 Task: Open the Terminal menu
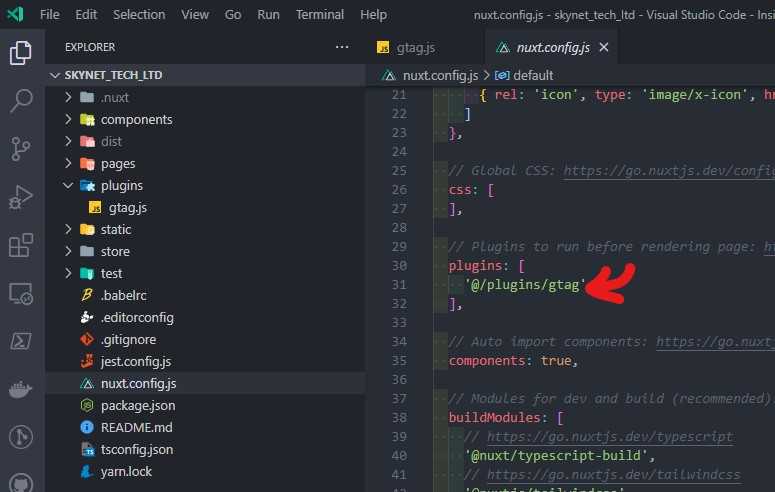320,15
